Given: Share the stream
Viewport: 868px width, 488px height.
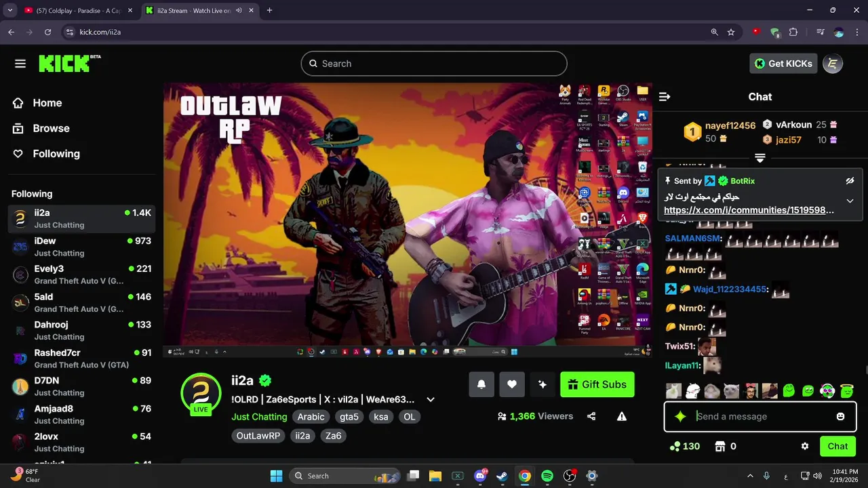Looking at the screenshot, I should [x=591, y=416].
